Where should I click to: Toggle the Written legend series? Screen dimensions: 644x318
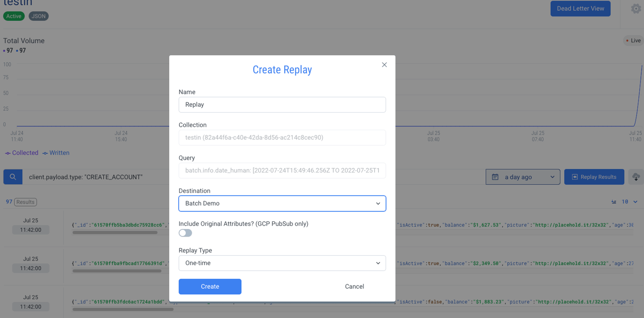coord(56,153)
